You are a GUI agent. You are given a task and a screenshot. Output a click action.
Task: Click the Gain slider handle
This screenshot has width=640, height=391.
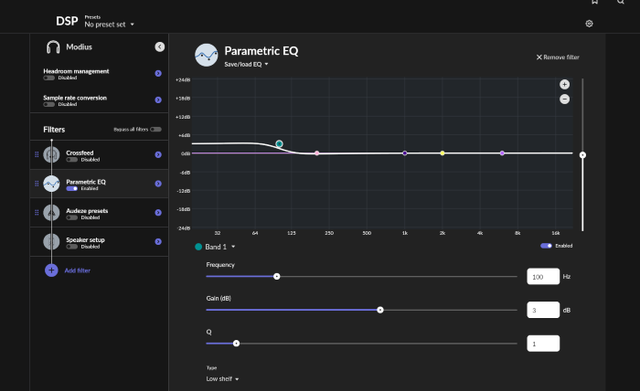[x=380, y=310]
